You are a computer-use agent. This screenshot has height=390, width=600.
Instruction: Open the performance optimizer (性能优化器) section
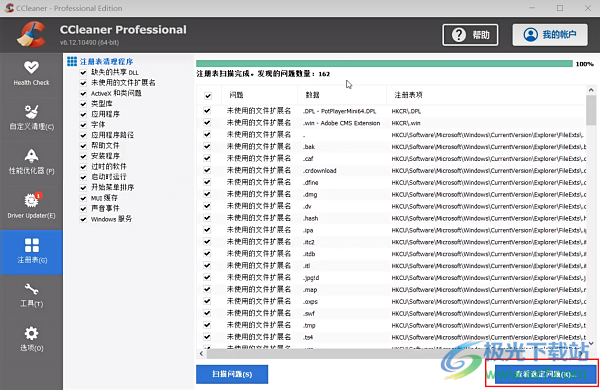point(31,162)
